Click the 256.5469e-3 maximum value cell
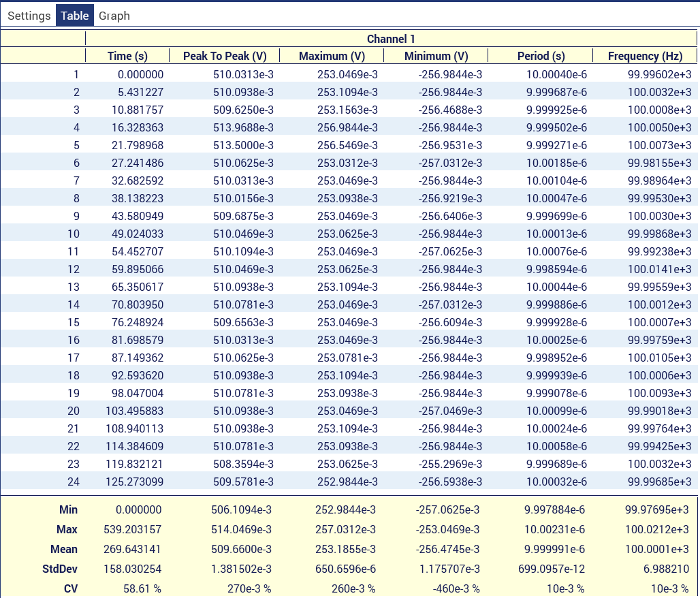 click(x=347, y=145)
